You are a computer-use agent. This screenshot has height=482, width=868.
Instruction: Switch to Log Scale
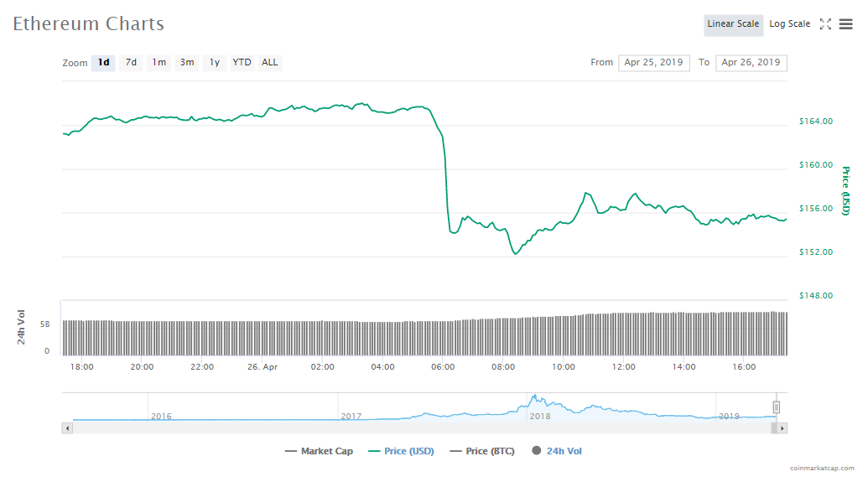click(x=789, y=24)
